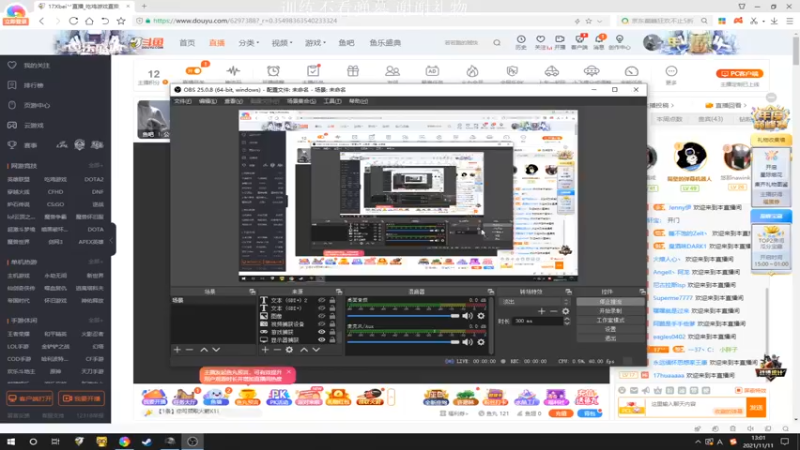Toggle visibility of first text (GDI+) 2 source
800x450 pixels.
[x=321, y=301]
